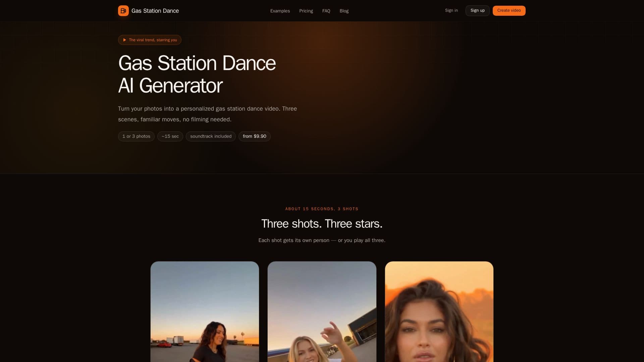The width and height of the screenshot is (644, 362).
Task: Open the third shot close-up face thumbnail
Action: 439,312
